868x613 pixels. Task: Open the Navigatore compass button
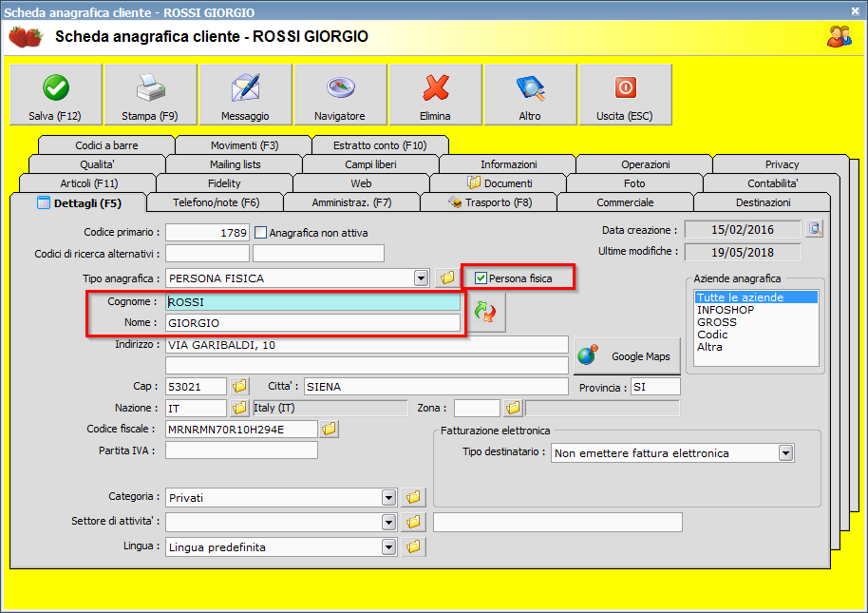(x=340, y=94)
